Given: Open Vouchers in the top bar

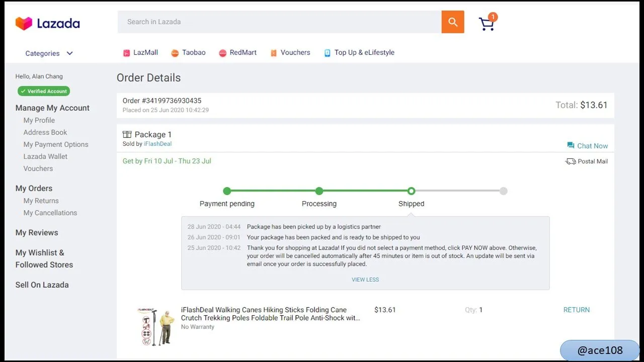Looking at the screenshot, I should click(x=295, y=52).
